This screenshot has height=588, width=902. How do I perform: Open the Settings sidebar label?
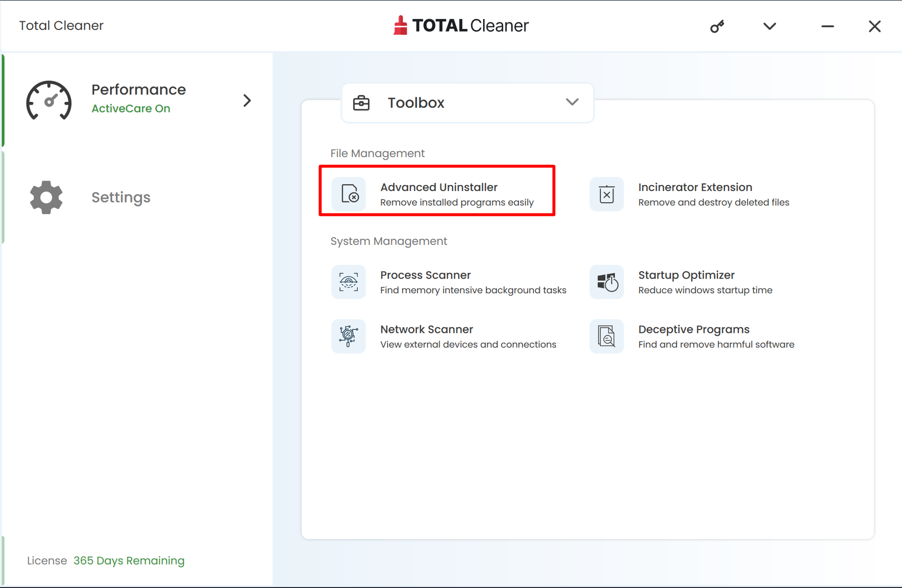click(x=121, y=197)
